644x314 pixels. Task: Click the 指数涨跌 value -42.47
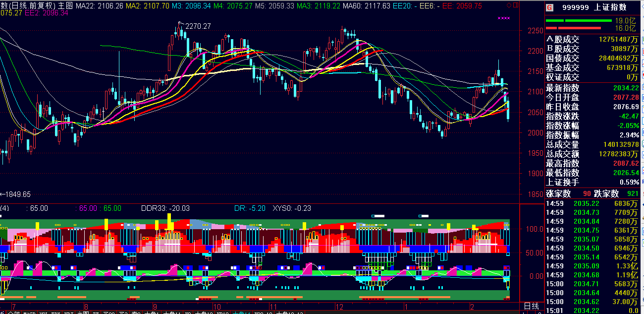[628, 116]
